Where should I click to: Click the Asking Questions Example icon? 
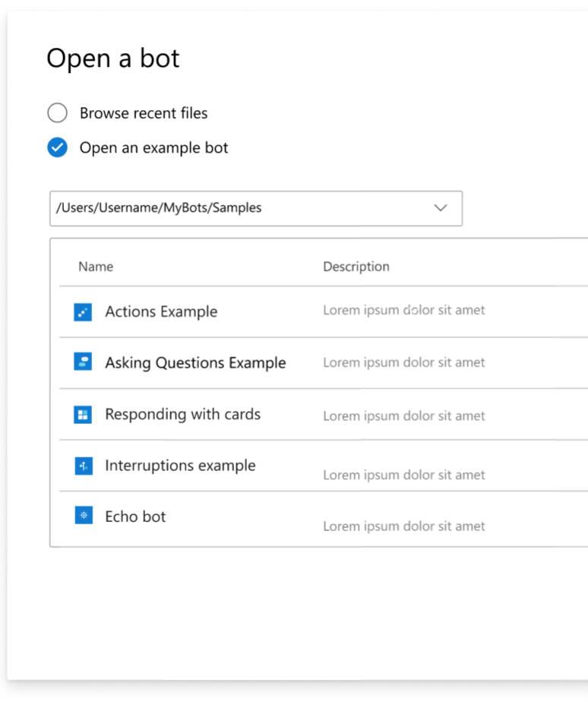point(83,362)
